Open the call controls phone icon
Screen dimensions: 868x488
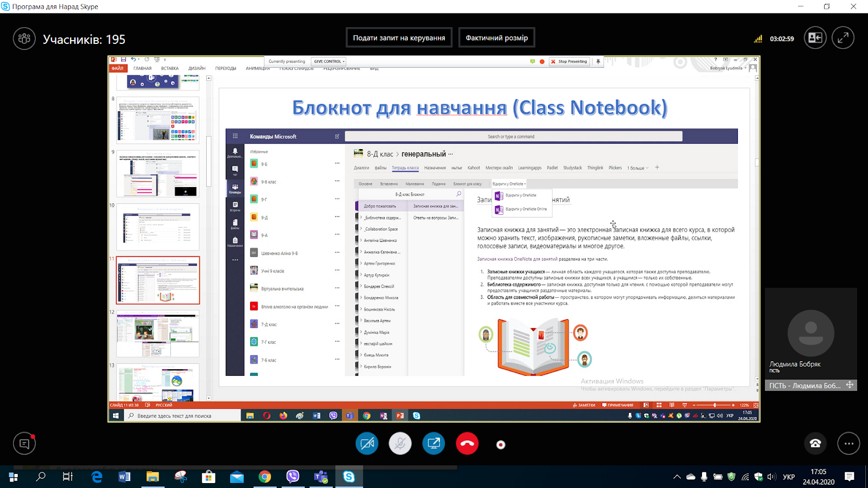click(815, 444)
